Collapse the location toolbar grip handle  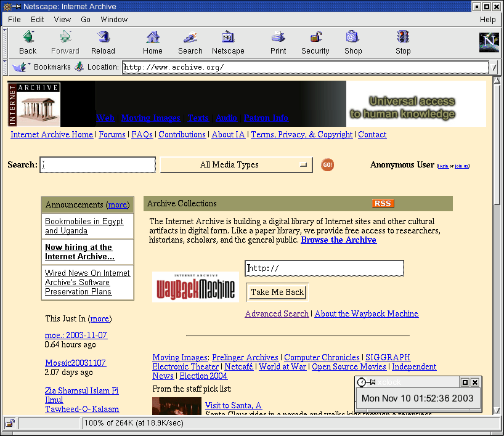coord(5,67)
